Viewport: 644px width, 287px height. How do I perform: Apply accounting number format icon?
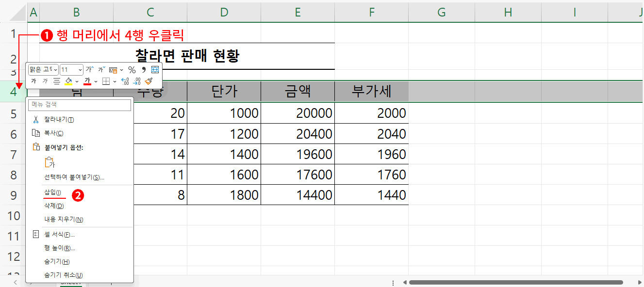pyautogui.click(x=113, y=70)
